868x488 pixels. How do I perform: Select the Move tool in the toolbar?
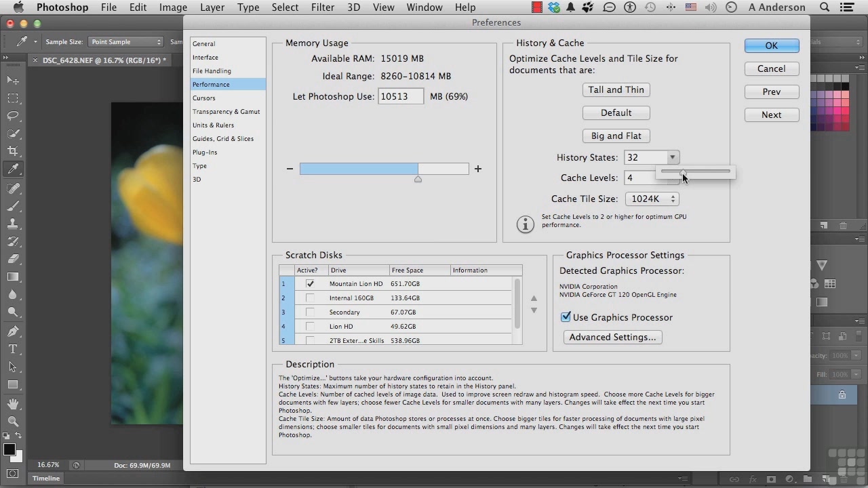point(13,81)
